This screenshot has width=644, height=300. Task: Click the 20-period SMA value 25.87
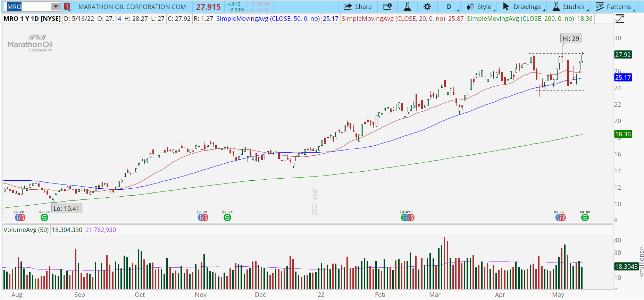pos(456,19)
